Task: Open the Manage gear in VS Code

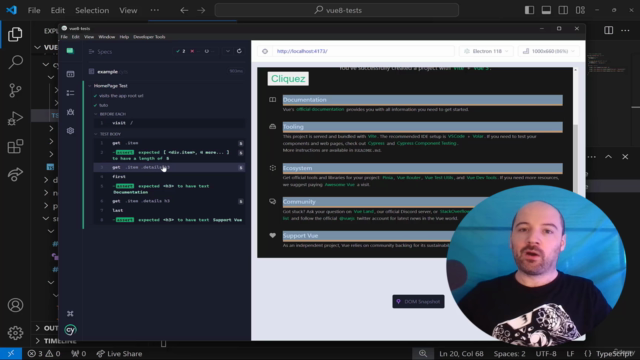Action: tap(15, 333)
